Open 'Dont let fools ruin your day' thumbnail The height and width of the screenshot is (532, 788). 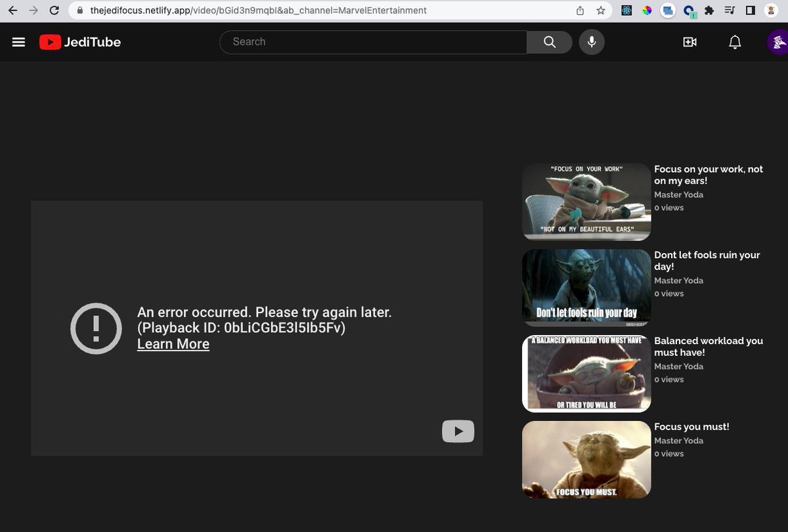pos(586,288)
